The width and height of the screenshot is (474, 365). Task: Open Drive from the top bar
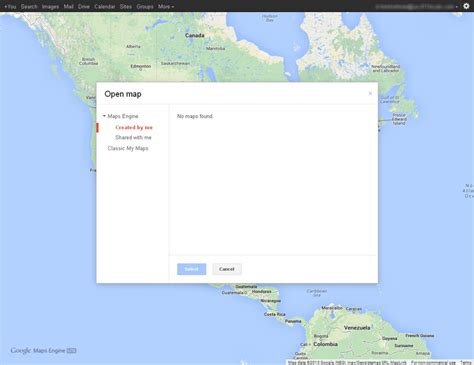(84, 6)
